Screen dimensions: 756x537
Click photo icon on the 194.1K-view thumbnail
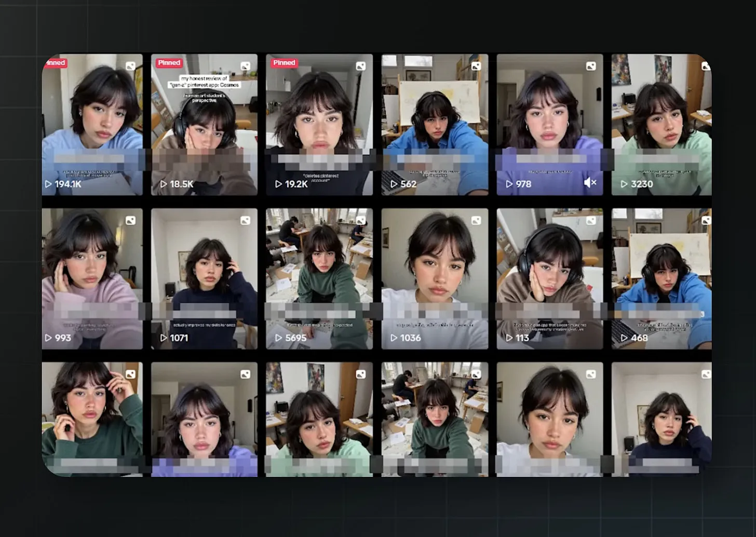click(130, 66)
